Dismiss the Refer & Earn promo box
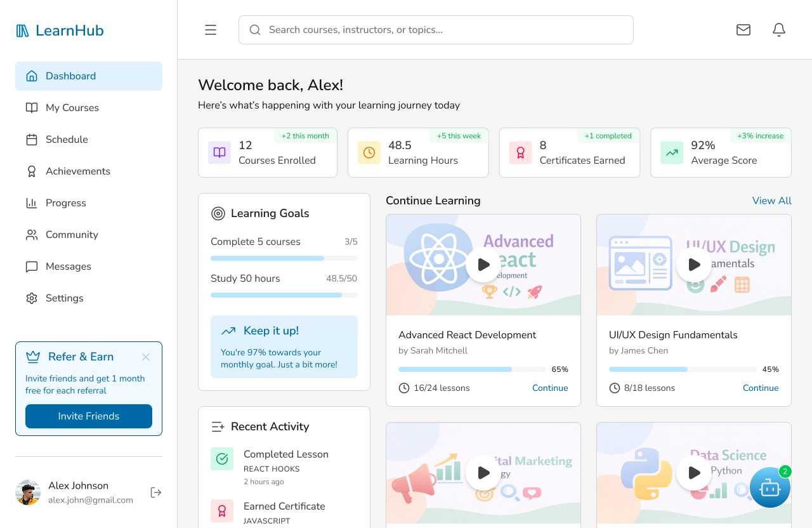 click(x=145, y=357)
